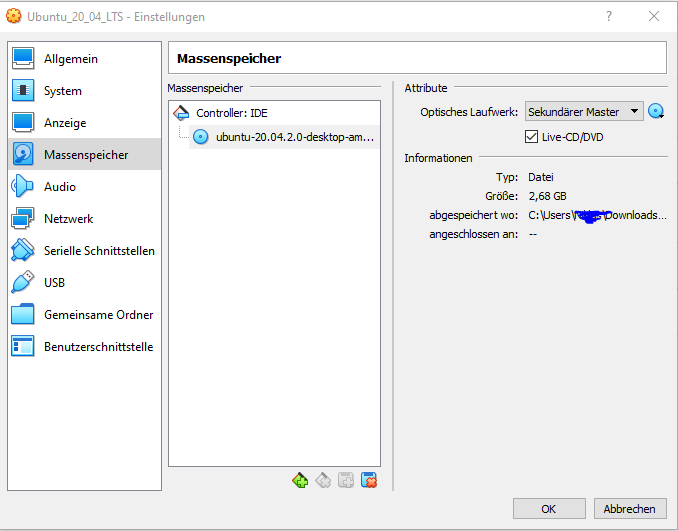Click the serial port connector icon
Image resolution: width=678 pixels, height=531 pixels.
point(22,250)
